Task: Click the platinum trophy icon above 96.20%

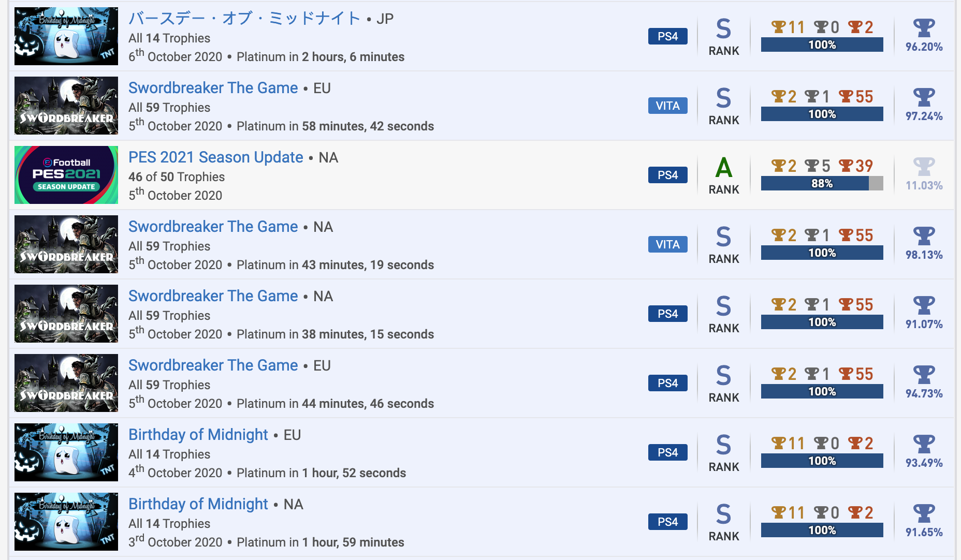Action: [924, 28]
